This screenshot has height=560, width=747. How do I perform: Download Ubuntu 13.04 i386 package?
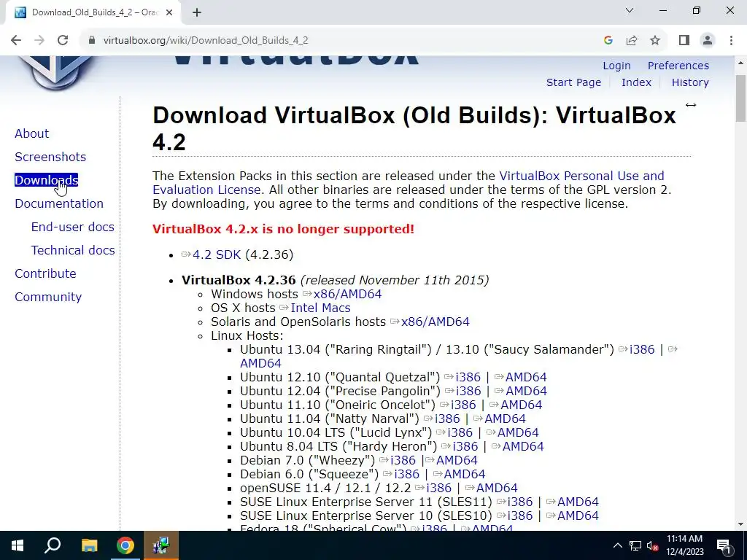pyautogui.click(x=642, y=349)
